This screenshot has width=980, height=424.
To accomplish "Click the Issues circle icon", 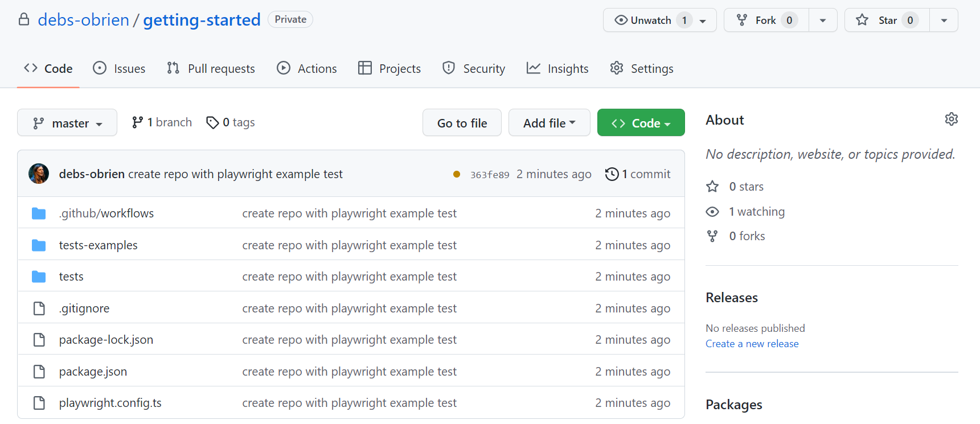I will point(100,68).
